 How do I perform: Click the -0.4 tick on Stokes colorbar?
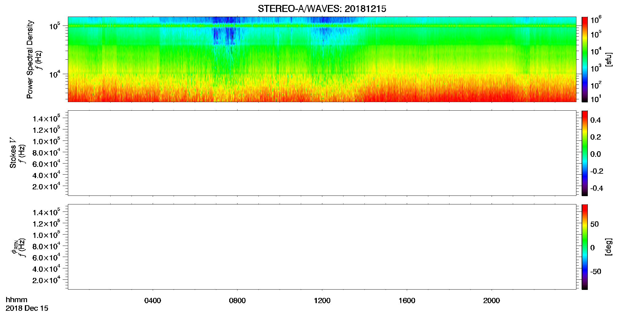coord(597,188)
